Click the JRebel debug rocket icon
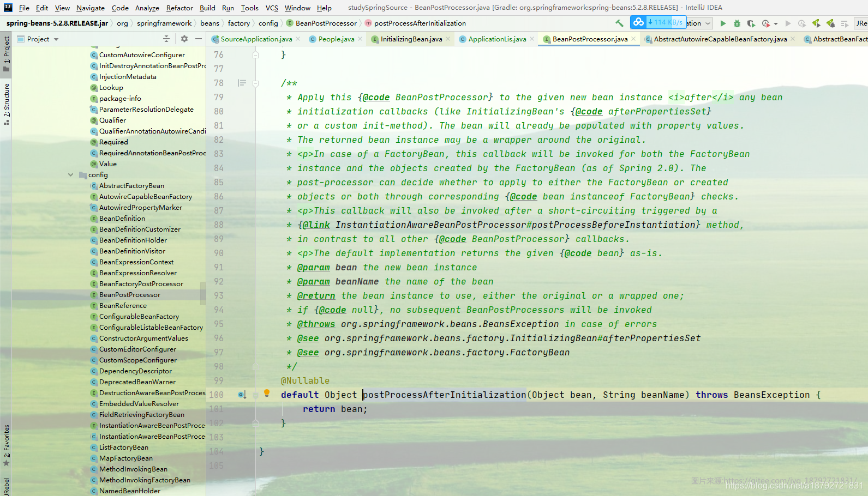 tap(830, 23)
